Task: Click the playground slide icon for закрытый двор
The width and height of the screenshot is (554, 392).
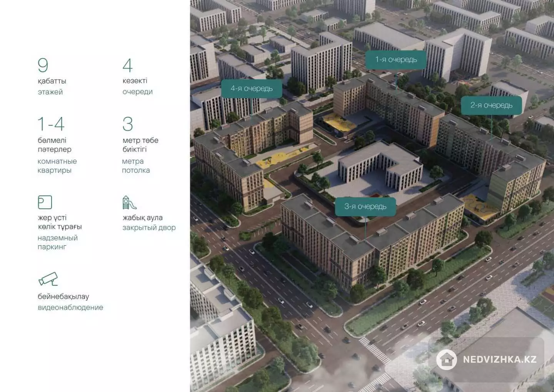Action: [129, 202]
